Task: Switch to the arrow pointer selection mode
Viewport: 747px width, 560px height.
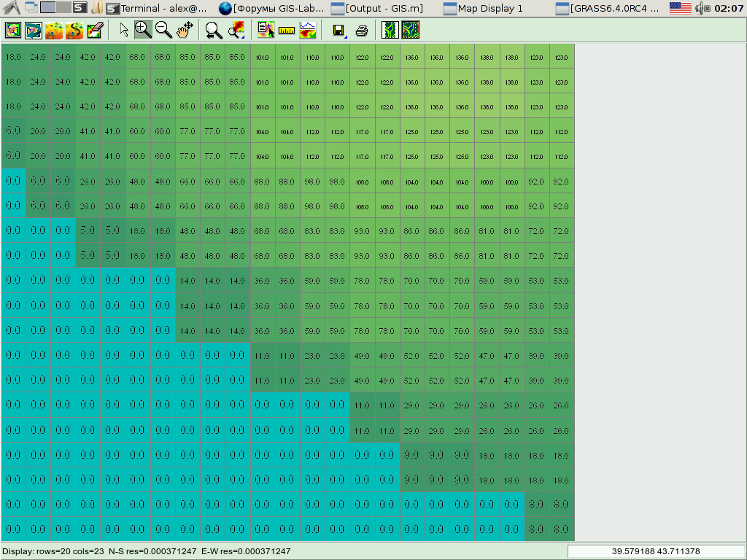Action: pos(124,30)
